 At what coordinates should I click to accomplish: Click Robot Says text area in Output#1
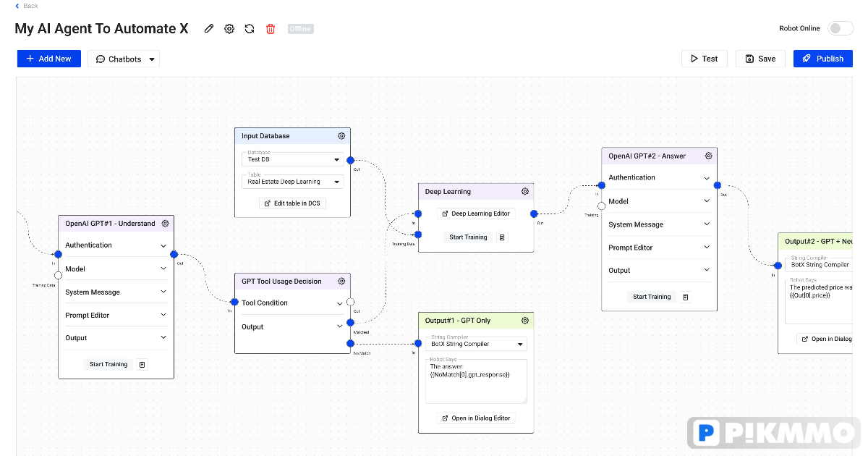[x=476, y=381]
